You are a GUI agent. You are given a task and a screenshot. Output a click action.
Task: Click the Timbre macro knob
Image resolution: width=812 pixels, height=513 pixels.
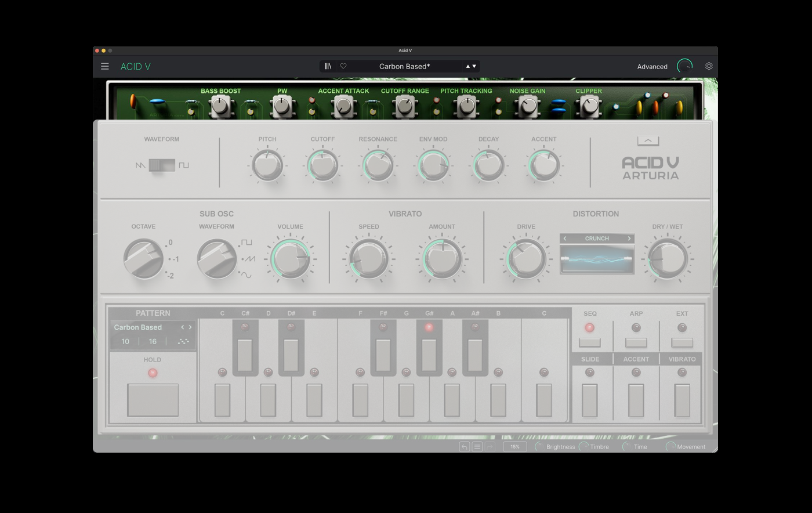pos(583,446)
